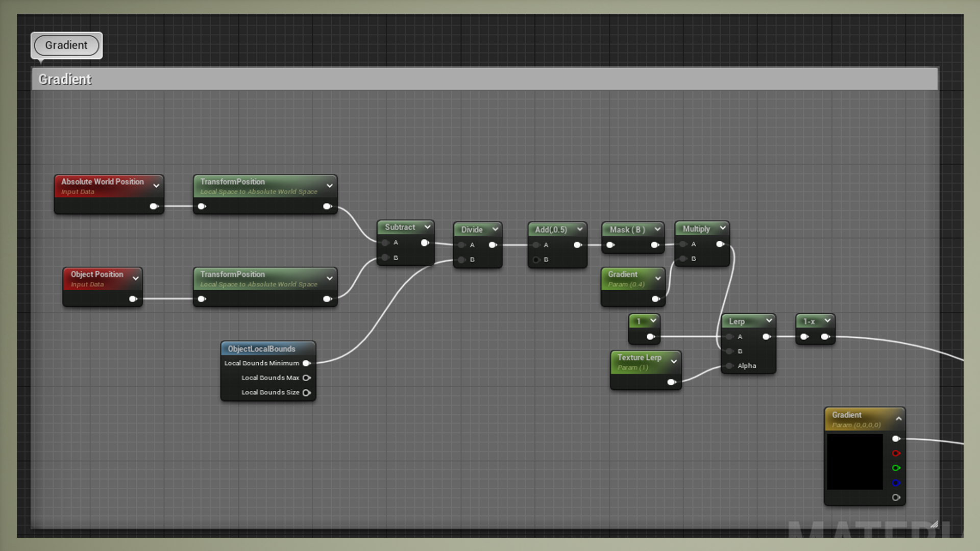Image resolution: width=980 pixels, height=551 pixels.
Task: Click the Absolute World Position output pin
Action: click(x=154, y=207)
